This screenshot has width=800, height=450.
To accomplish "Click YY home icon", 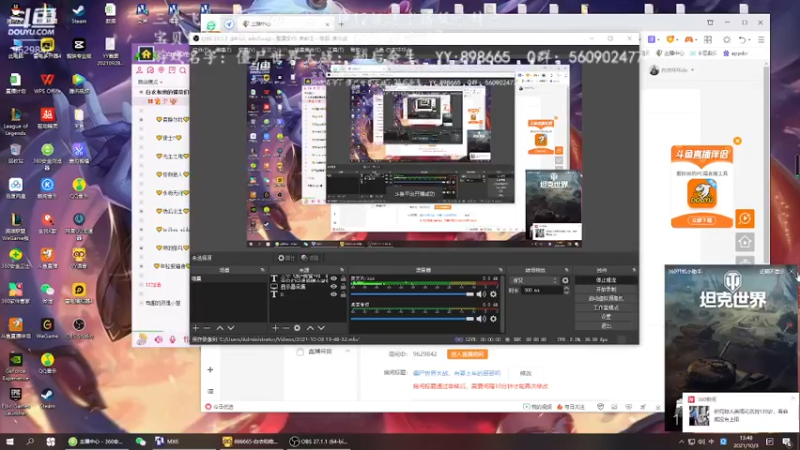I will pos(146,54).
